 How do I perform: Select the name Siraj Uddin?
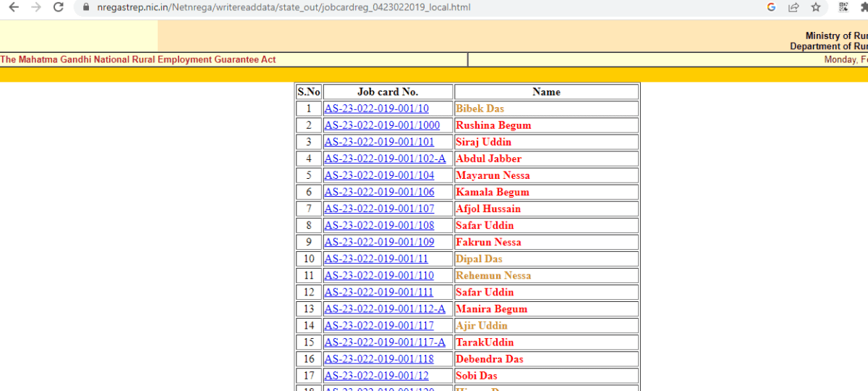coord(483,142)
